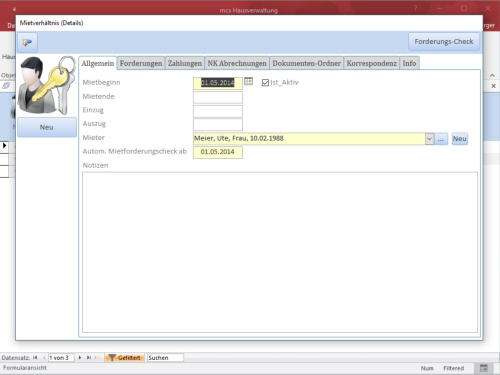
Task: Open the NK Abrechnungen tab
Action: click(237, 63)
